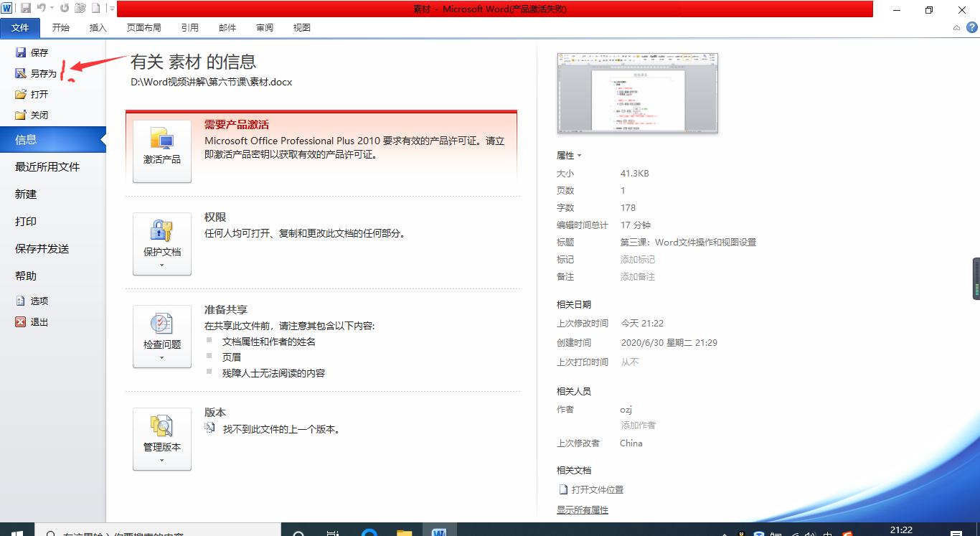Switch to the 开始 ribbon tab

pos(60,27)
